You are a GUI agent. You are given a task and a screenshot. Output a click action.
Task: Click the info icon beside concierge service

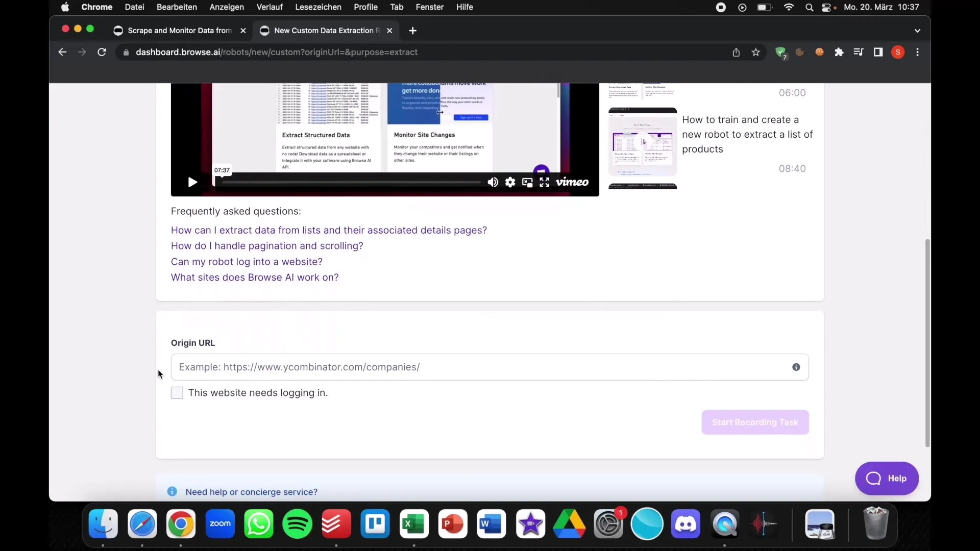tap(172, 491)
